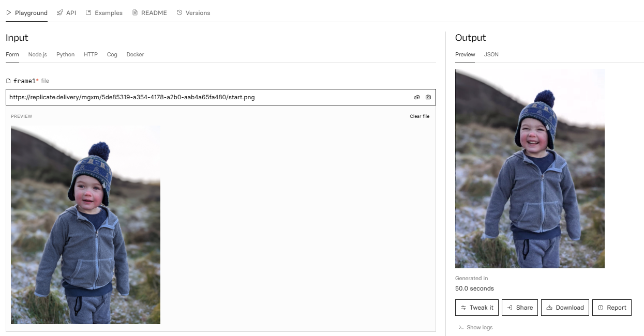Download the generated output image
The height and width of the screenshot is (336, 644).
pyautogui.click(x=564, y=308)
